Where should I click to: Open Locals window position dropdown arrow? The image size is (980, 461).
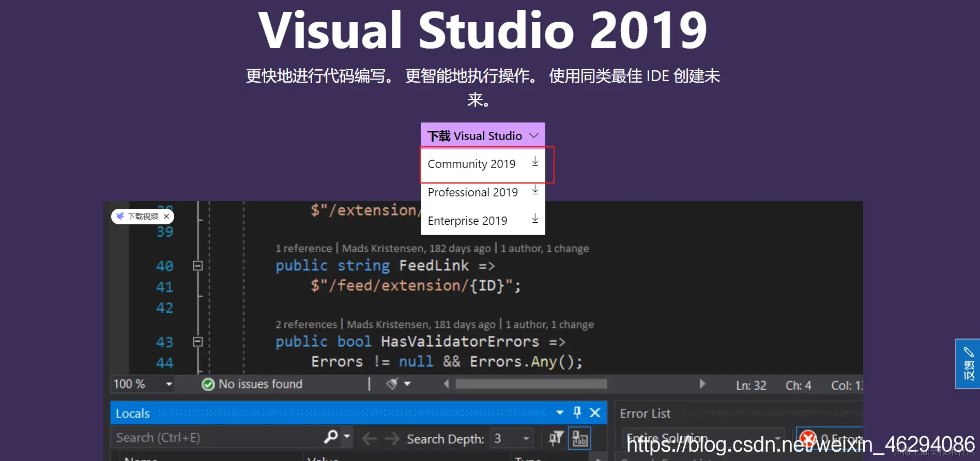tap(559, 412)
